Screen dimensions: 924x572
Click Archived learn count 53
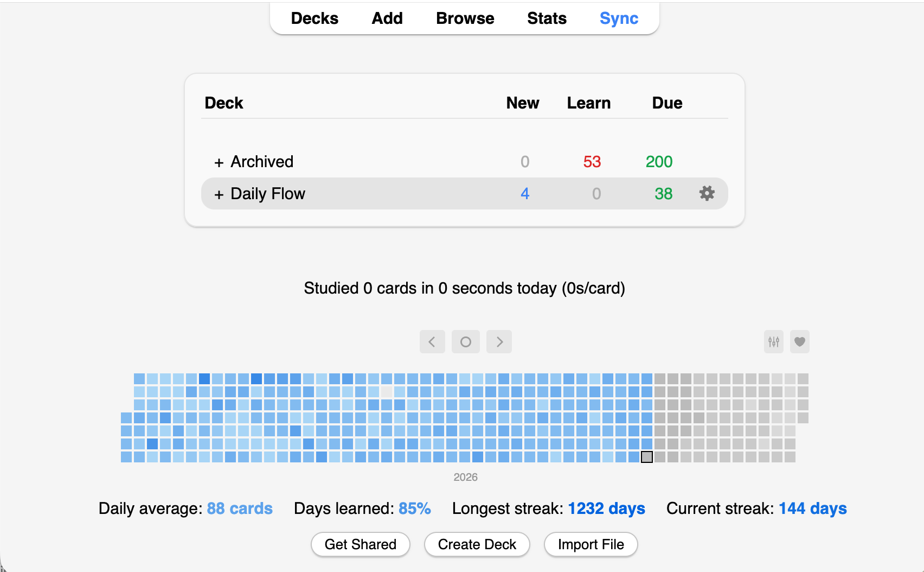click(592, 162)
